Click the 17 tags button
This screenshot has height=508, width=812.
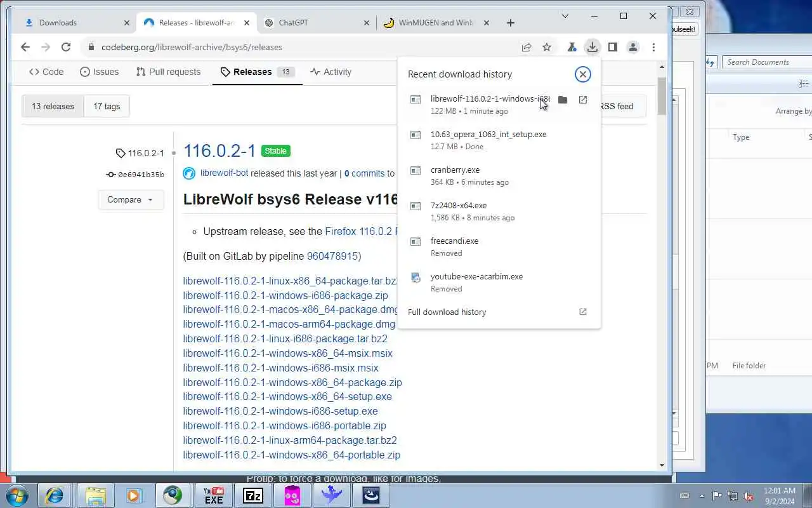[x=107, y=106]
